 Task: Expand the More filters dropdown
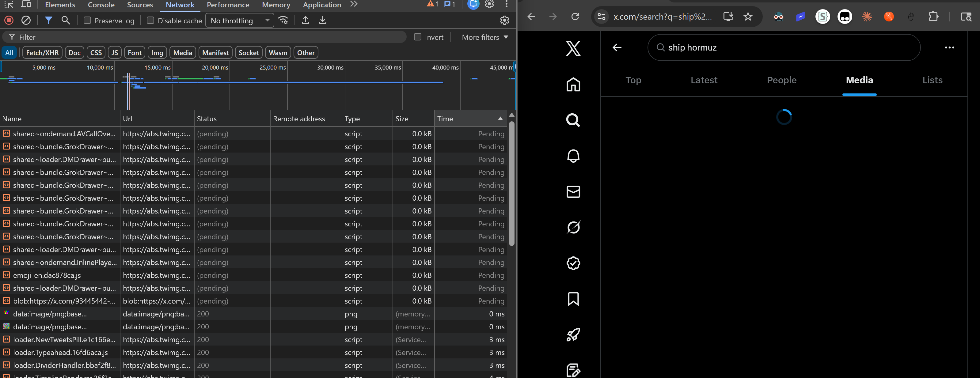pos(485,37)
